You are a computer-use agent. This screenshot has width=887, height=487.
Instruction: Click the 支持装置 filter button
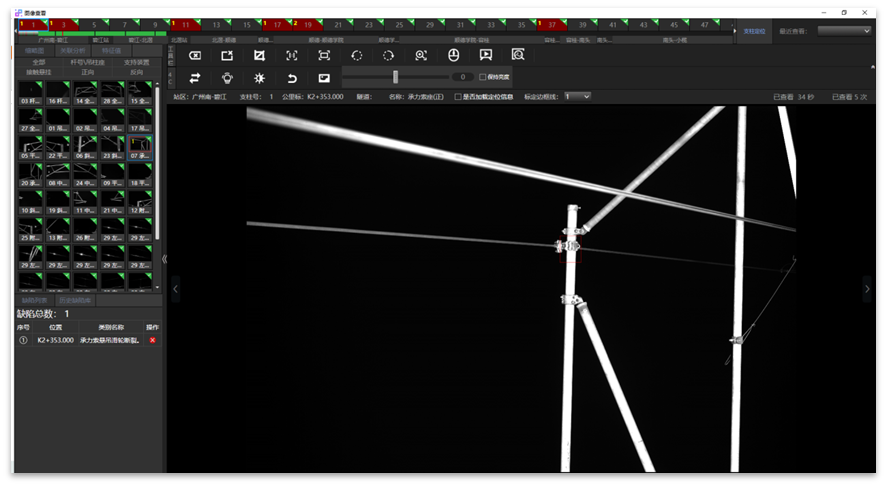(x=136, y=62)
